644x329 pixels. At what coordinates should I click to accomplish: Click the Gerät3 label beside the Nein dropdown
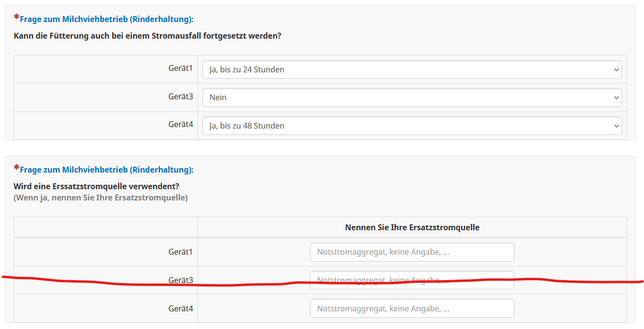[180, 97]
